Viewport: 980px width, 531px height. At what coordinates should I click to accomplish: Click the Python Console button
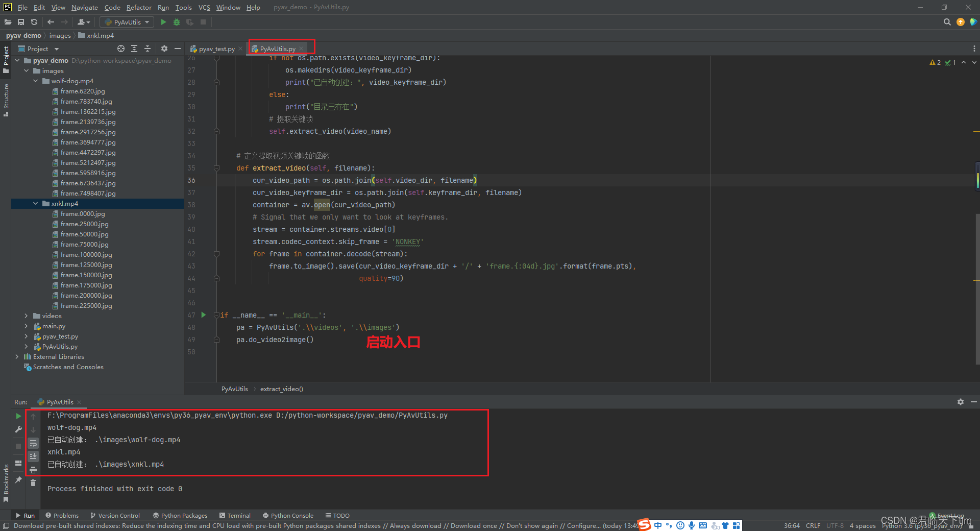coord(288,516)
